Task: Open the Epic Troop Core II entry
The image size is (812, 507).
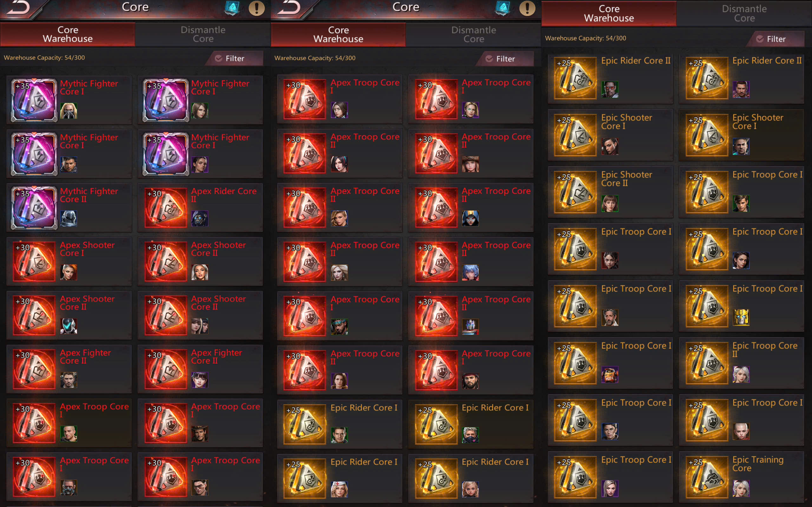Action: (x=741, y=363)
